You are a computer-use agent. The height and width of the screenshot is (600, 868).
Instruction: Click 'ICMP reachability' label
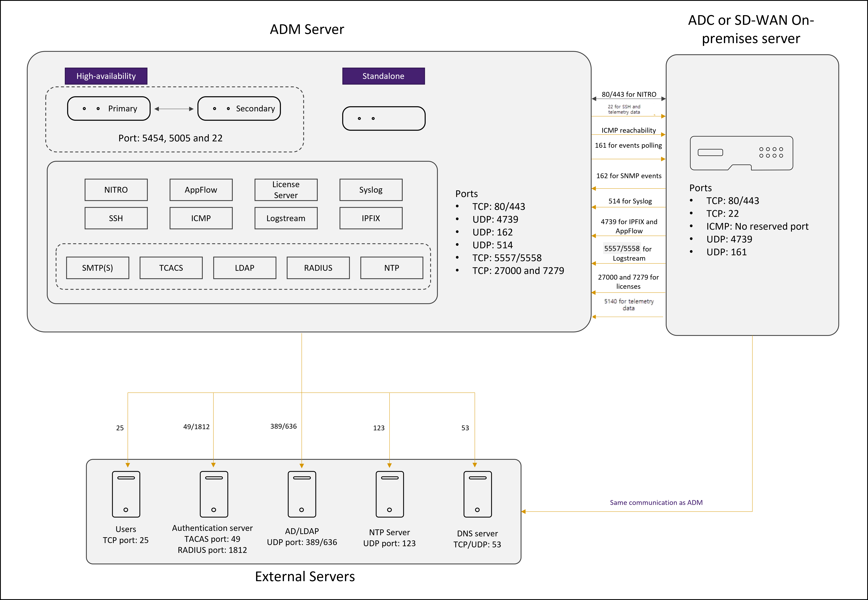[x=628, y=130]
